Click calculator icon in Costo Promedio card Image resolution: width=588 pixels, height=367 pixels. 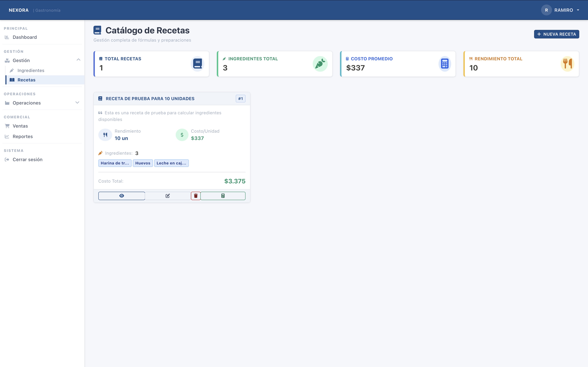445,64
